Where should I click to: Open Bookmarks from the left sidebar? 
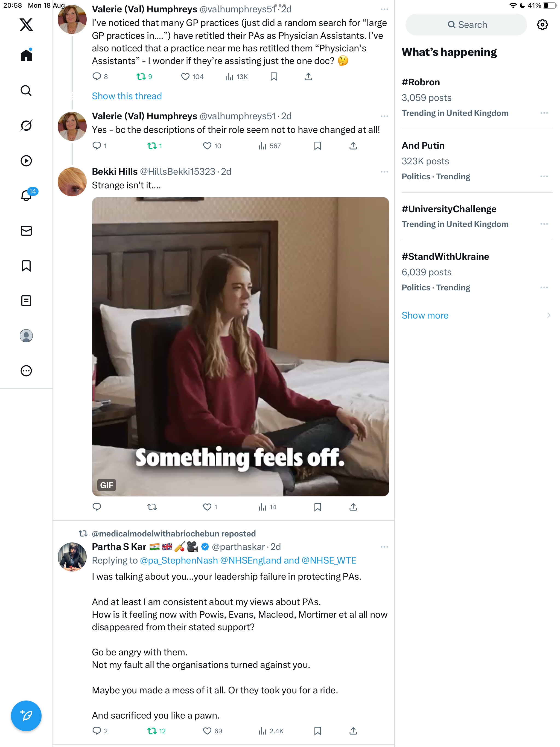click(x=26, y=266)
